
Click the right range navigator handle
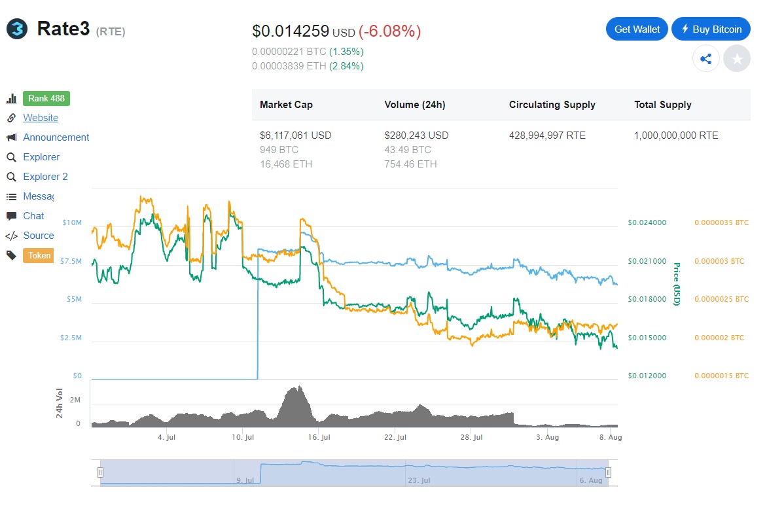pos(608,472)
